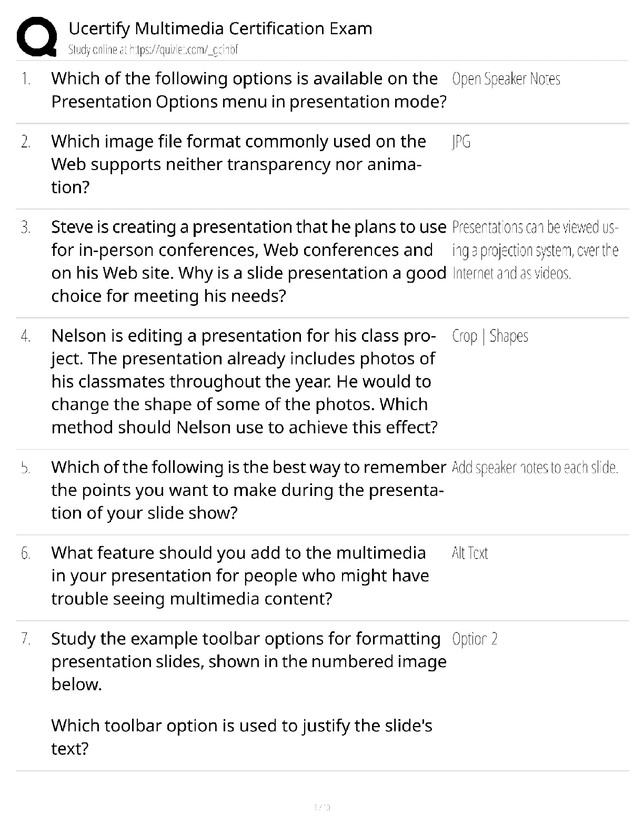Viewport: 644px width, 834px height.
Task: Click the Ucertify Multimedia Certification Exam title
Action: pos(220,28)
